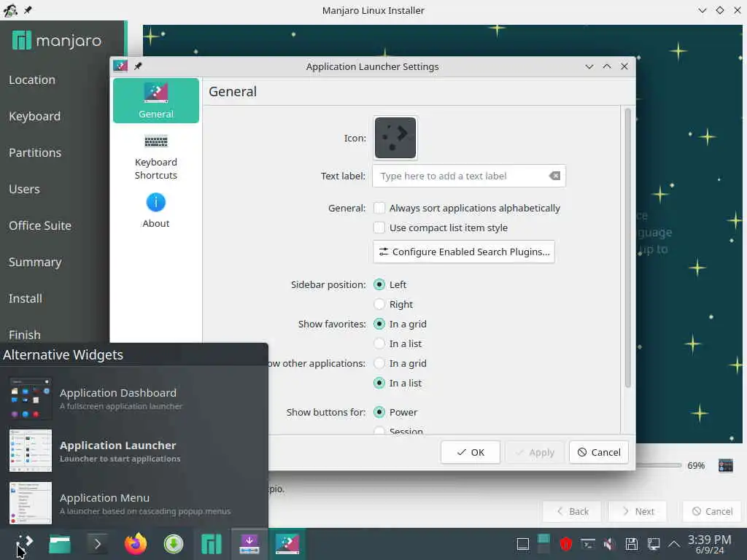Go to Location step in installer sidebar
The width and height of the screenshot is (747, 560).
pos(32,80)
